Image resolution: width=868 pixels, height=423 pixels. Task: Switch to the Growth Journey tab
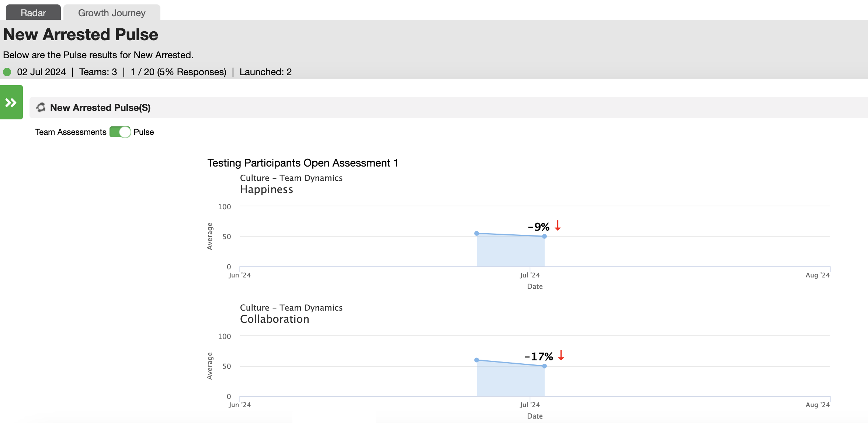[x=112, y=13]
